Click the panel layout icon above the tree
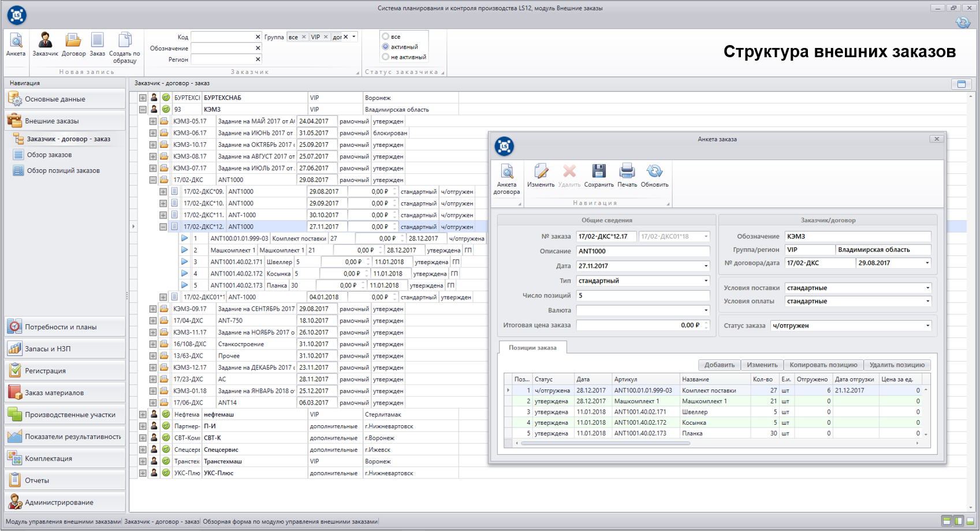This screenshot has height=531, width=980. 962,84
